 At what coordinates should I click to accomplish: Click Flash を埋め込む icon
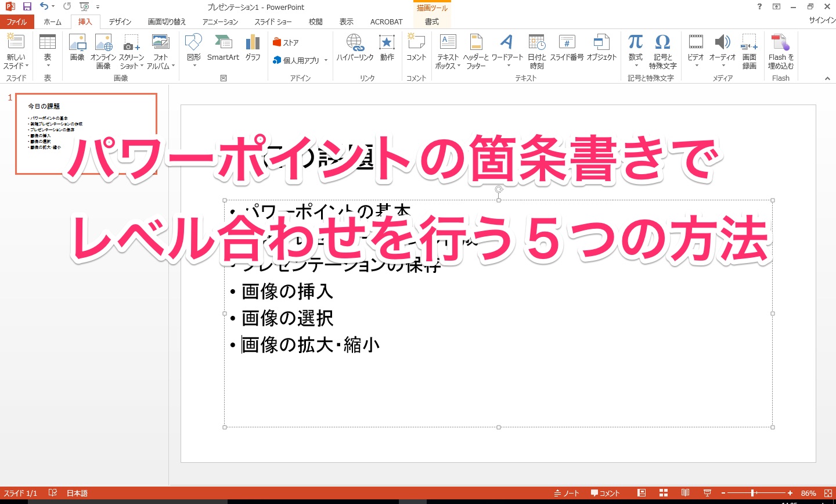(x=781, y=52)
